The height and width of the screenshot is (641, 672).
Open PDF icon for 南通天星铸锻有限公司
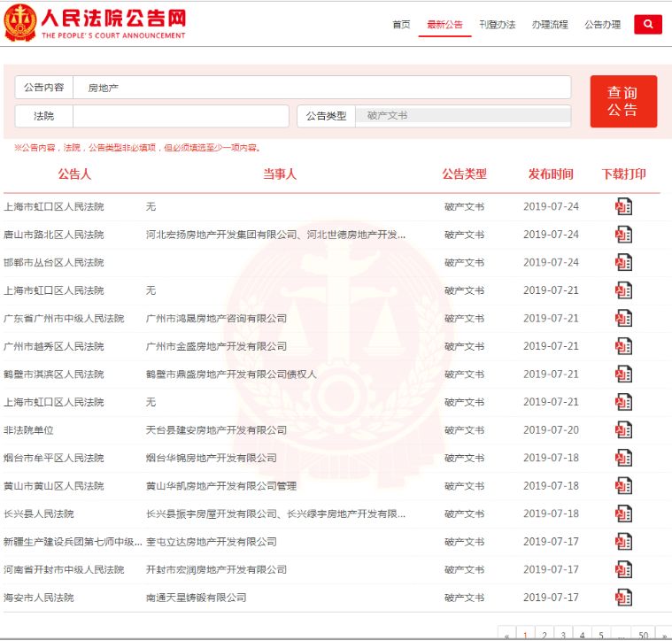[x=624, y=598]
